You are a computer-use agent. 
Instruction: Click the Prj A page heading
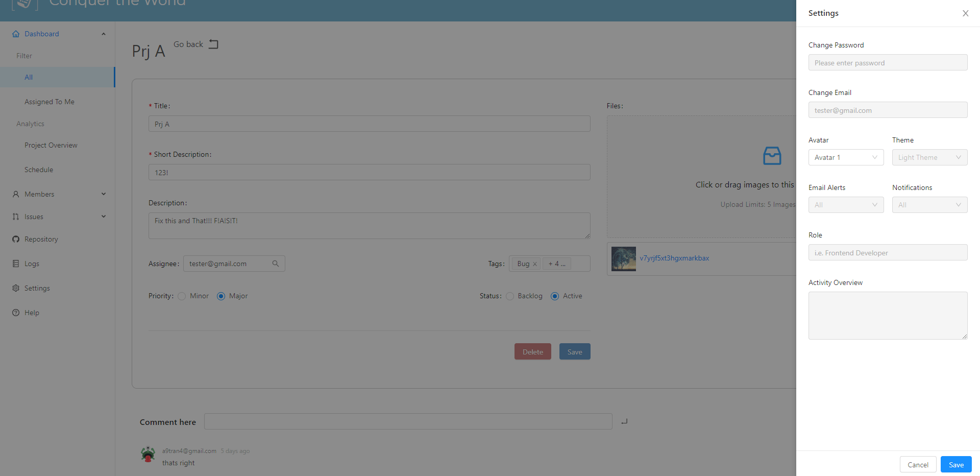[x=149, y=51]
